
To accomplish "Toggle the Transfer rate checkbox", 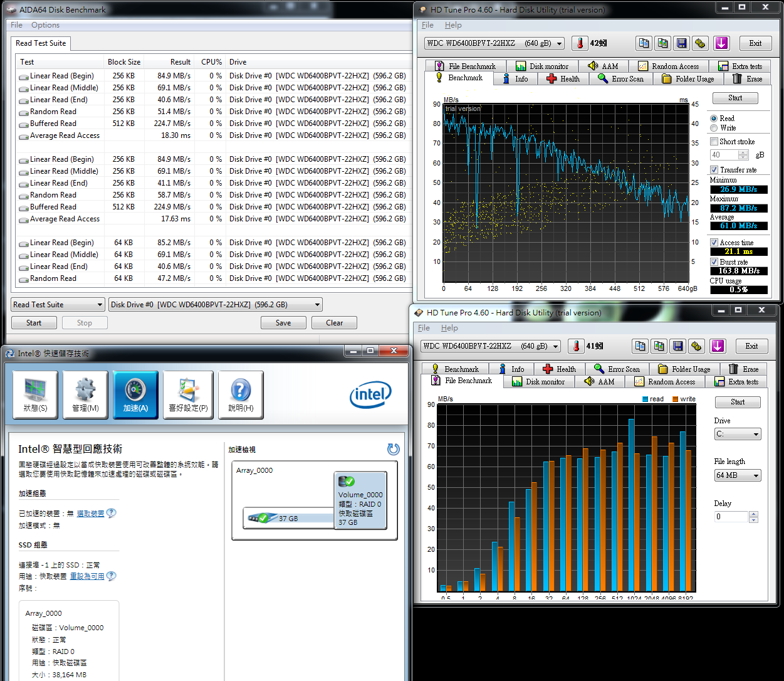I will pos(714,170).
